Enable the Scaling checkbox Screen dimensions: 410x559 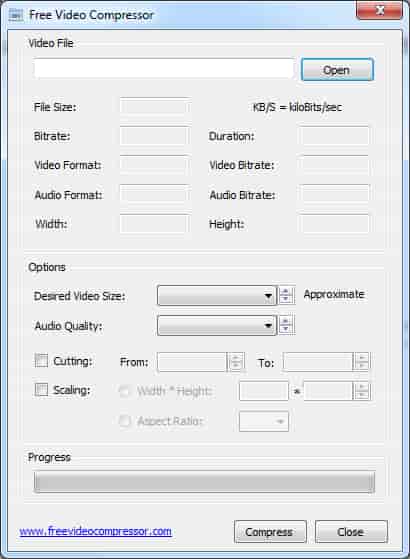click(x=41, y=390)
